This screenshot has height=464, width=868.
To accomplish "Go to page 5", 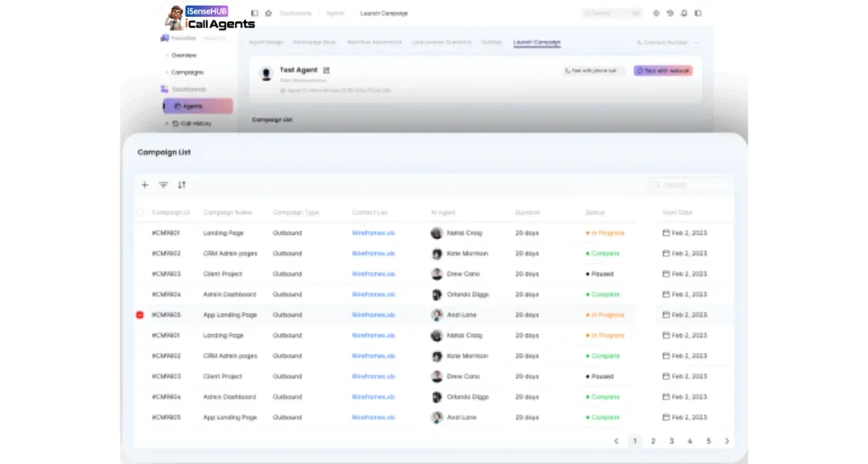I will [x=709, y=441].
